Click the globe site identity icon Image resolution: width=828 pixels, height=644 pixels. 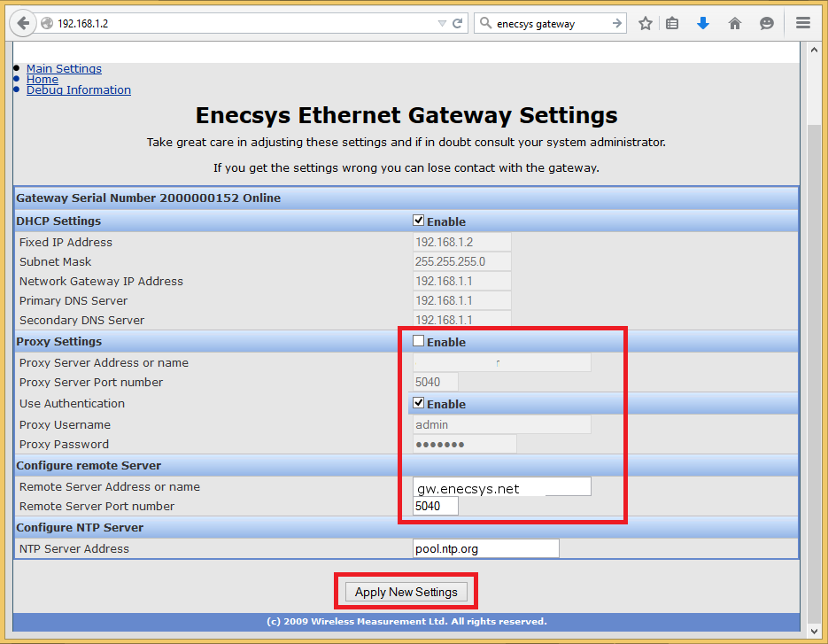click(47, 23)
